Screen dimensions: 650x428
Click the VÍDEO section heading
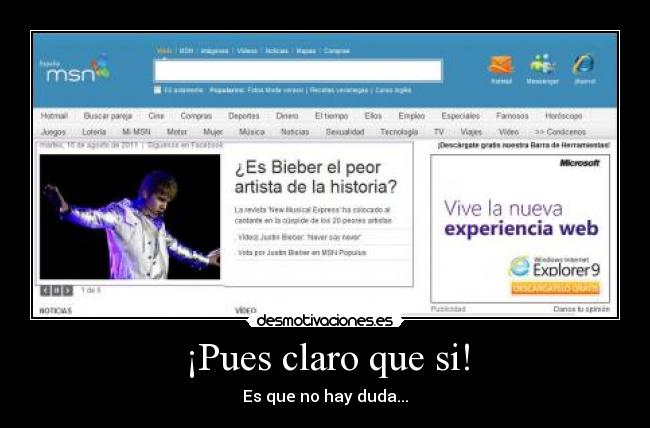(245, 310)
